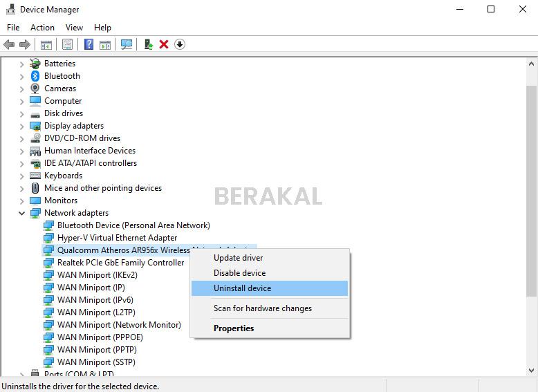Expand the Keyboards node
The width and height of the screenshot is (538, 392).
click(21, 176)
